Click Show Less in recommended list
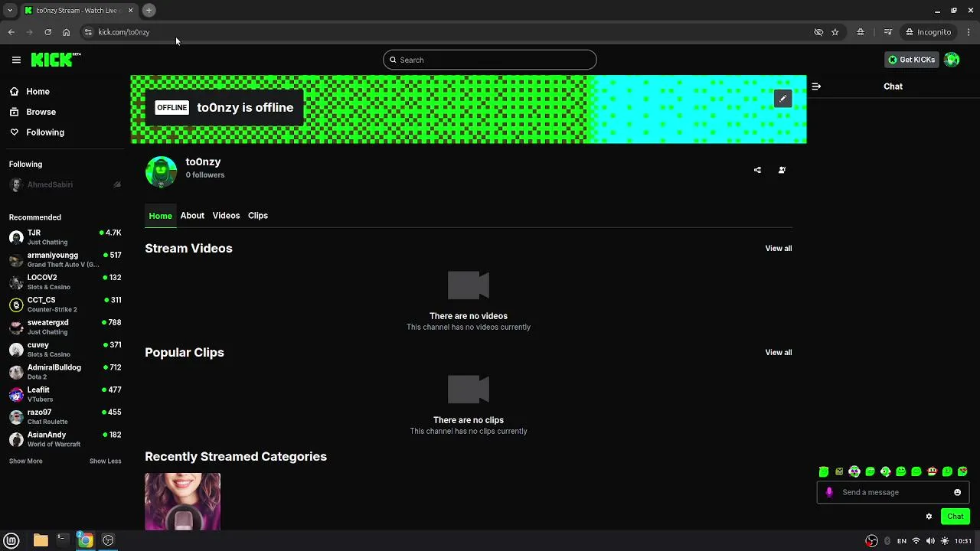 (x=105, y=461)
